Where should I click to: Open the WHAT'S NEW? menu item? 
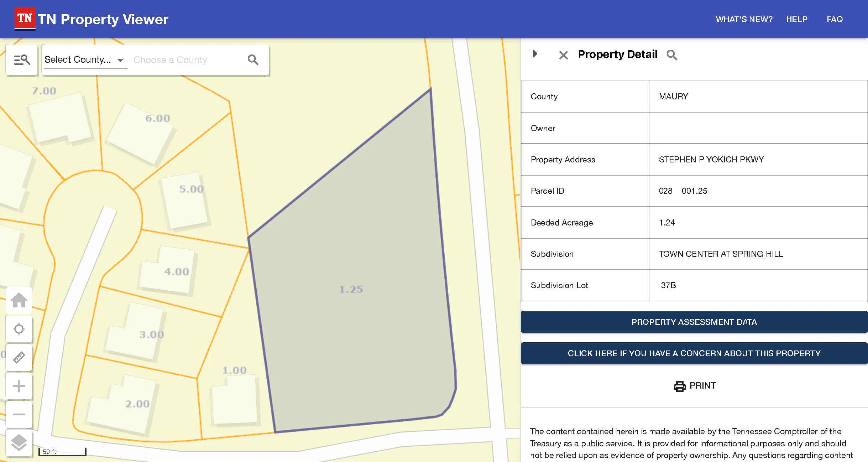tap(744, 19)
